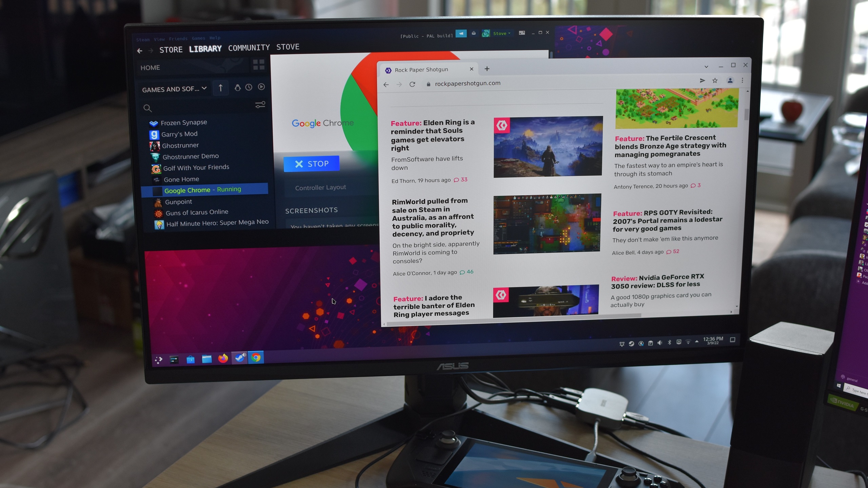Click the Chrome icon in taskbar

click(256, 358)
